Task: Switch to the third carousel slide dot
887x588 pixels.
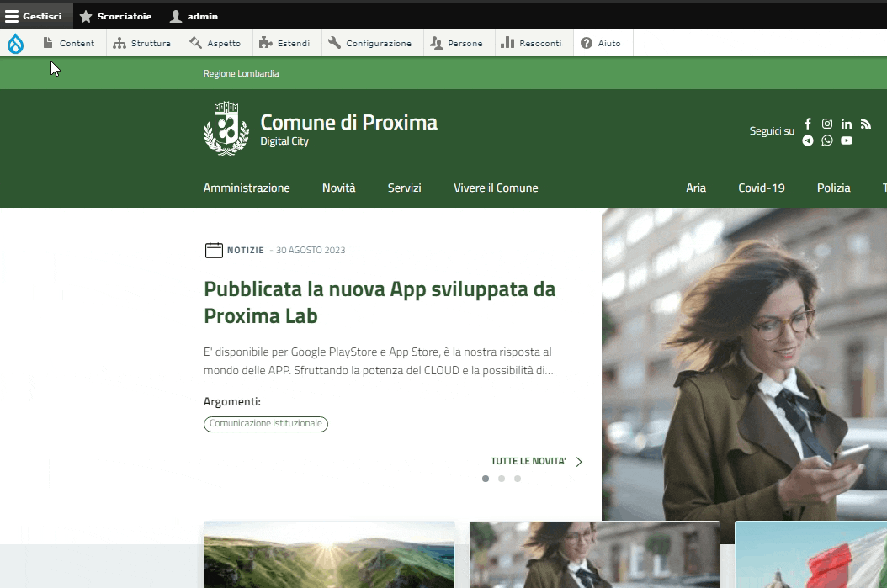Action: 518,479
